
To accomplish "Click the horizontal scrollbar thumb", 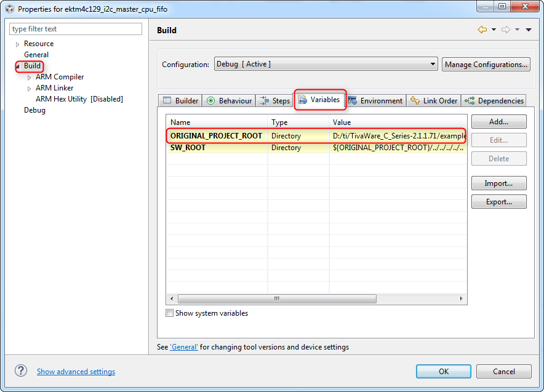I will 277,298.
